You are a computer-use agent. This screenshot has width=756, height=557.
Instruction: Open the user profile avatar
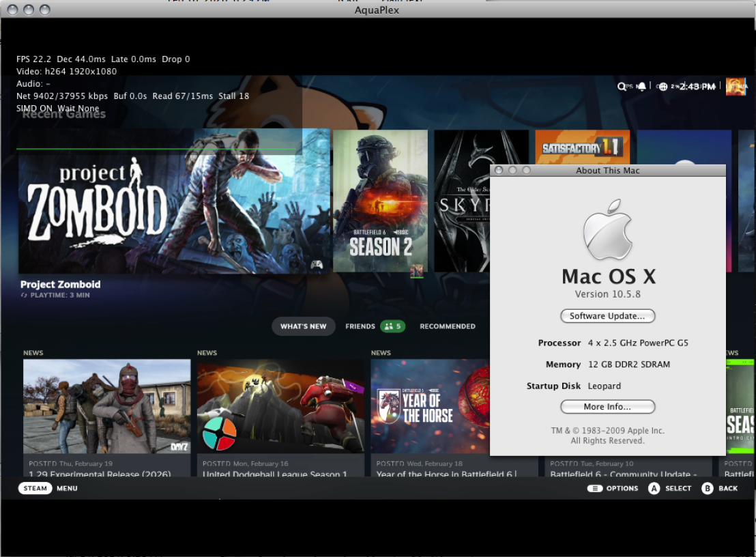736,86
